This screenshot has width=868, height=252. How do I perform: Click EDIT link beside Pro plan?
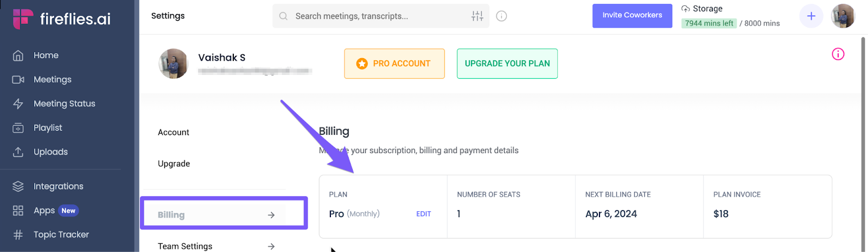(x=424, y=214)
